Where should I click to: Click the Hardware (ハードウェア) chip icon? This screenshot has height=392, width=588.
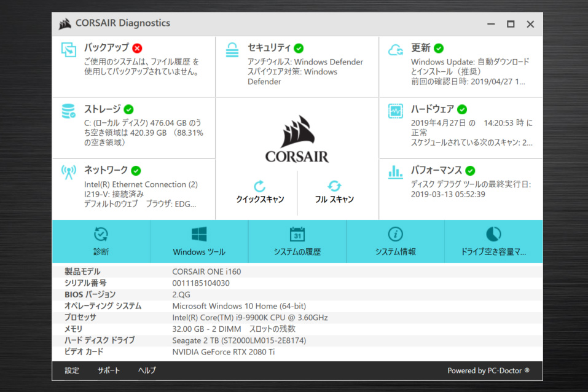pos(396,111)
